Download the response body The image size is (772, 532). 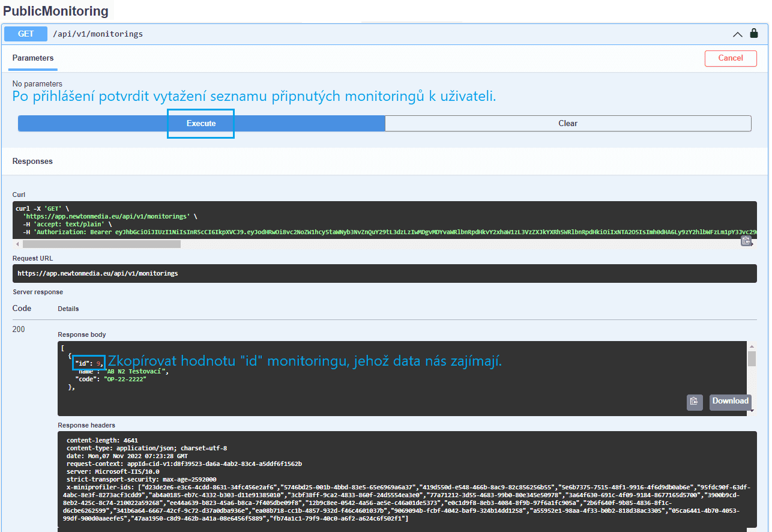[730, 402]
